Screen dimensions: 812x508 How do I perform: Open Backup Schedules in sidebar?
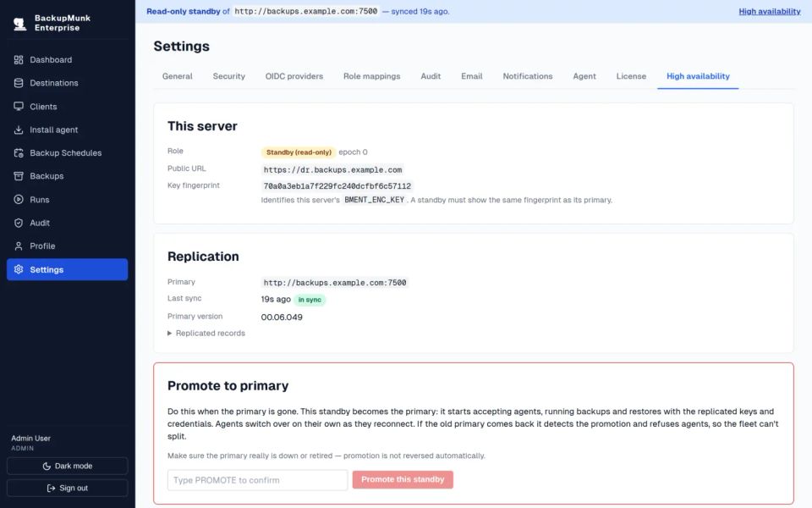click(x=68, y=153)
